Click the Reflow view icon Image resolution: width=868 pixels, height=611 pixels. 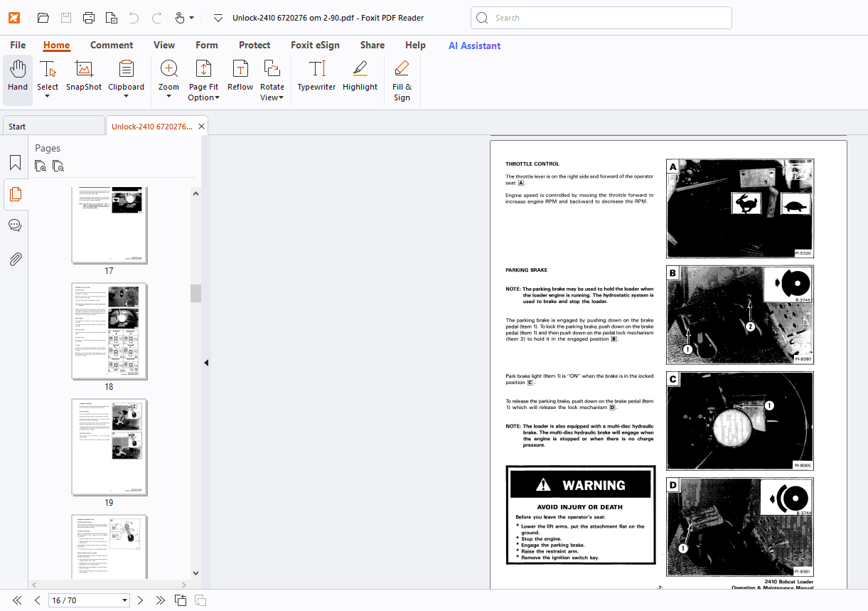[x=240, y=77]
